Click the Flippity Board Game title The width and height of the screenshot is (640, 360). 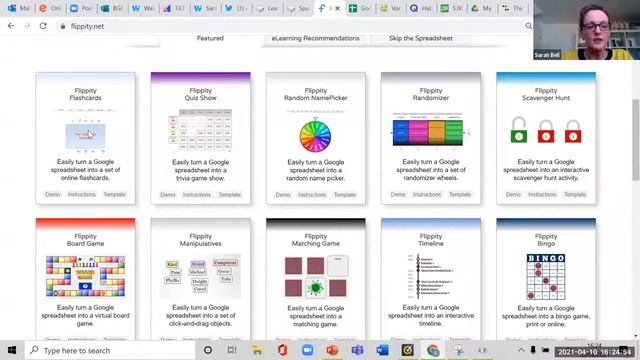coord(85,240)
